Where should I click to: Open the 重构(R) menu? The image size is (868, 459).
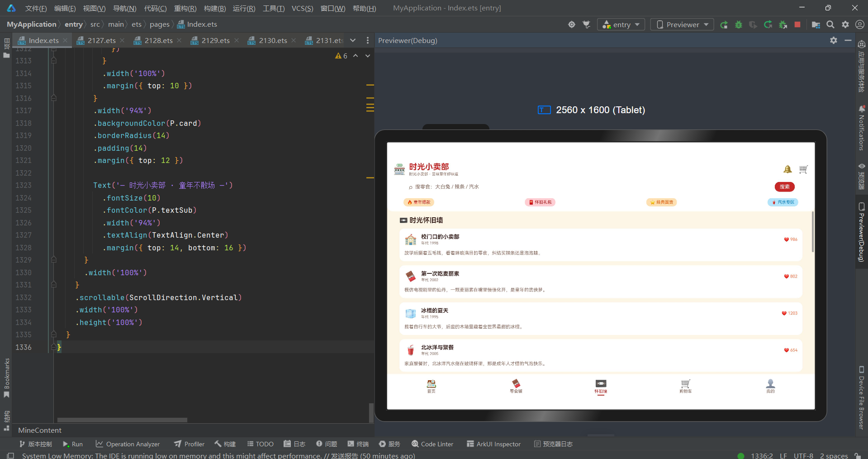pos(185,8)
